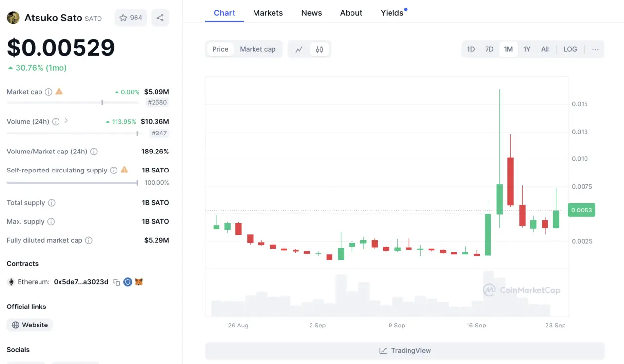Open chart more options ellipsis
This screenshot has width=624, height=364.
coord(595,49)
